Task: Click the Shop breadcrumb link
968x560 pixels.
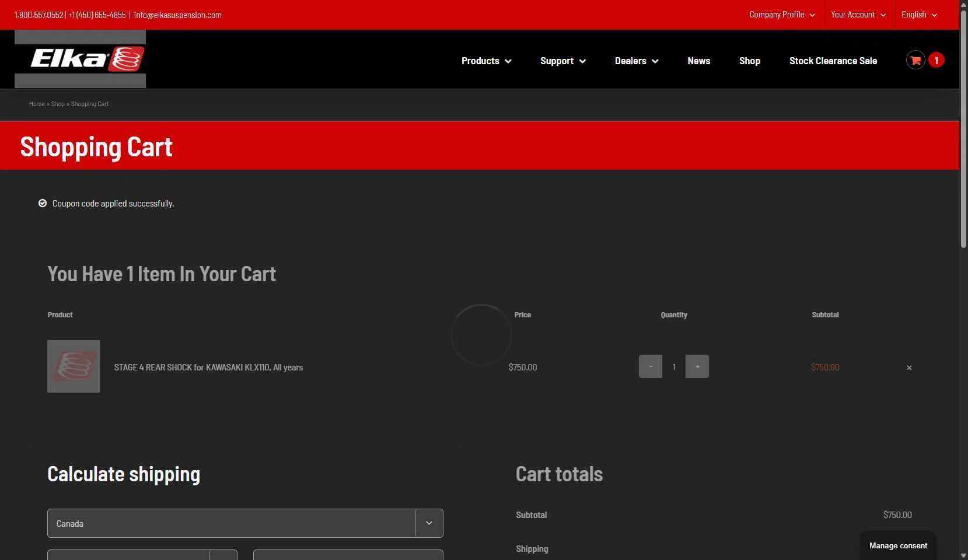Action: pos(58,104)
